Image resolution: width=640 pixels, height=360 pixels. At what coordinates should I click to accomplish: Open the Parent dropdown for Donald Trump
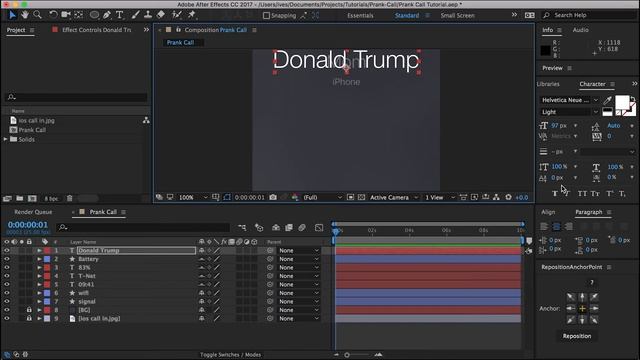coord(298,251)
